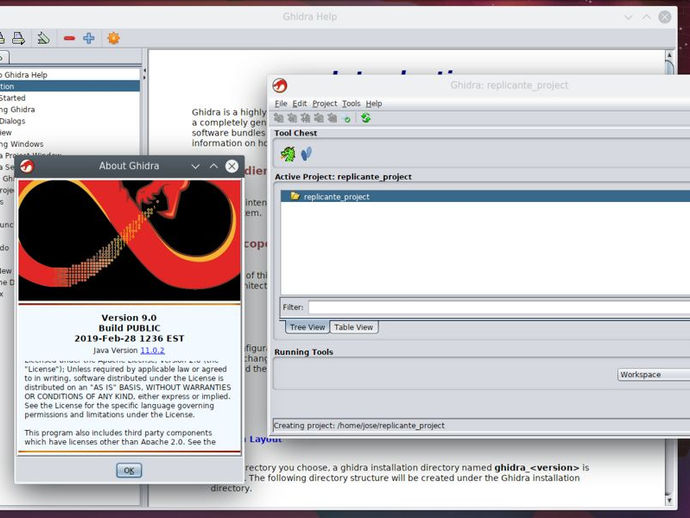Open the Version Tracking footprints tool
The height and width of the screenshot is (518, 690).
(306, 154)
